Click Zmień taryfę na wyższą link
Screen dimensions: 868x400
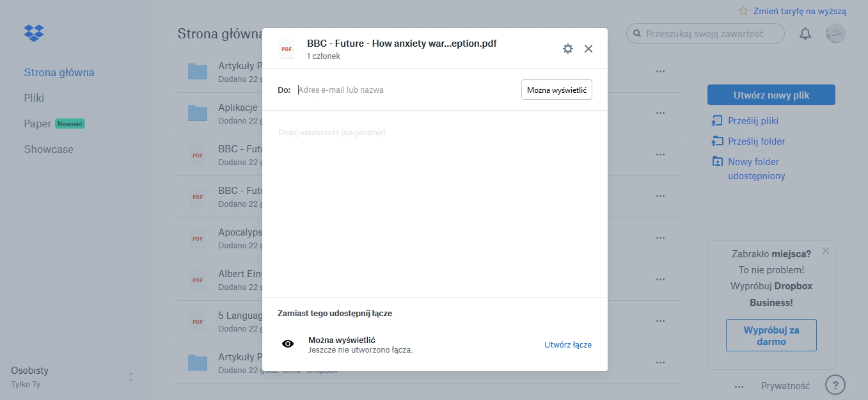(x=800, y=11)
